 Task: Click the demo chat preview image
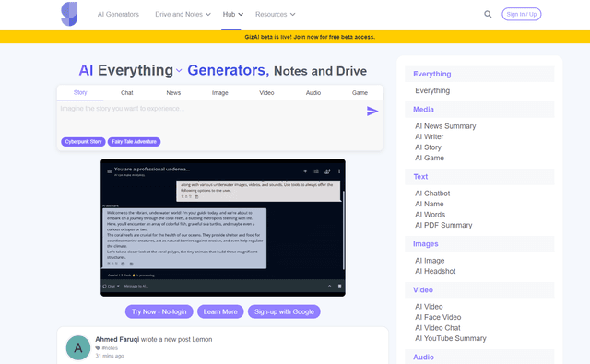coord(223,228)
